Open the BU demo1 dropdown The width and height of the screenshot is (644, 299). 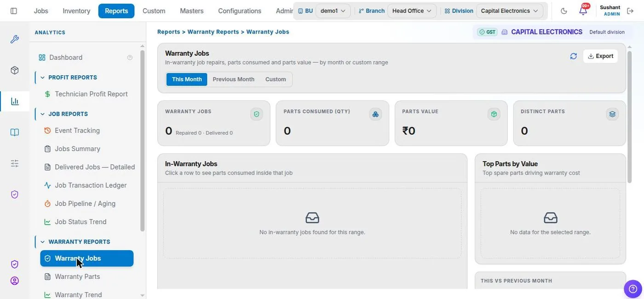click(x=333, y=11)
